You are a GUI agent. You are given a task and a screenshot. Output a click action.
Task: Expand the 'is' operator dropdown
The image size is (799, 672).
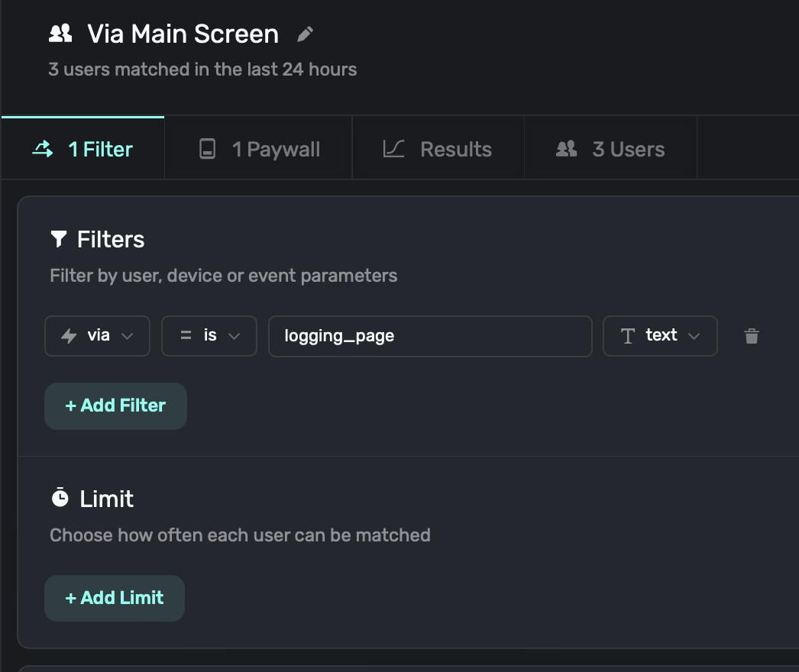[x=209, y=336]
